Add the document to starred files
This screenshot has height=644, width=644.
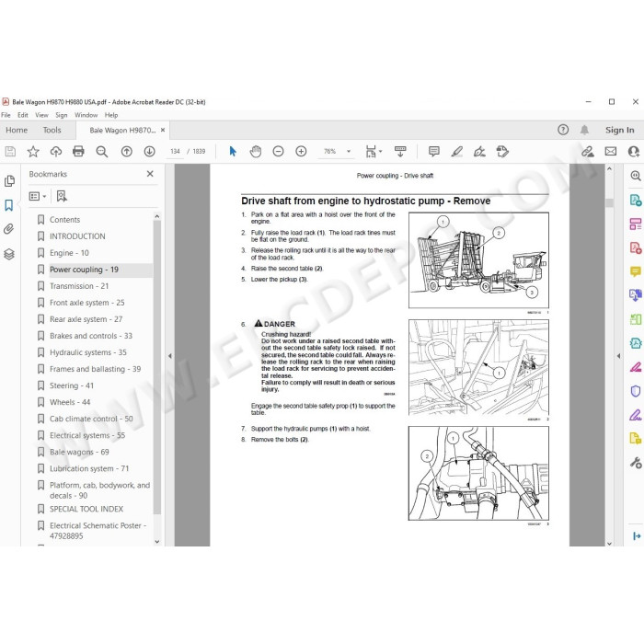(33, 152)
